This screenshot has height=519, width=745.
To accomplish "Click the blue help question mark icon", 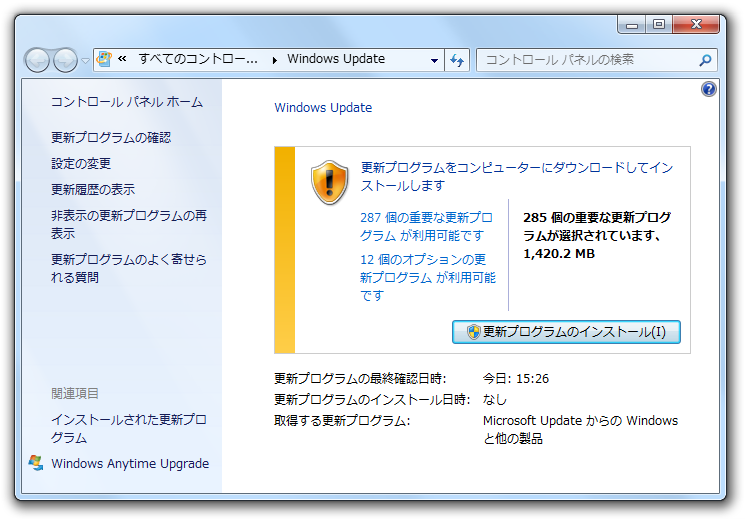I will pyautogui.click(x=709, y=89).
